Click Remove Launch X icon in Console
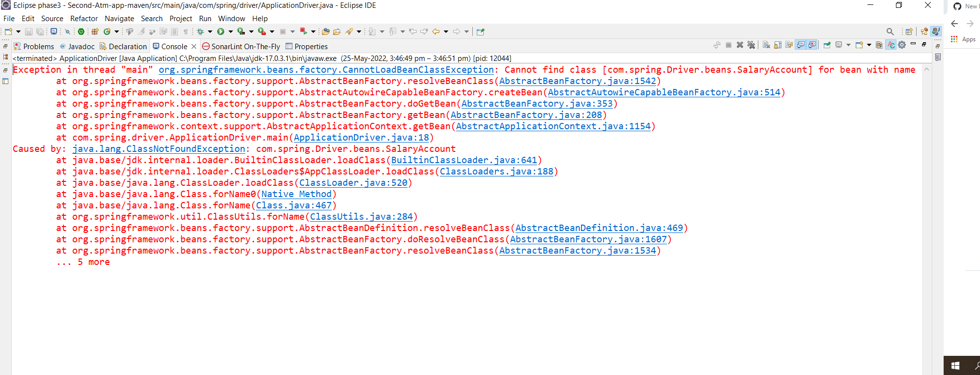 click(740, 45)
